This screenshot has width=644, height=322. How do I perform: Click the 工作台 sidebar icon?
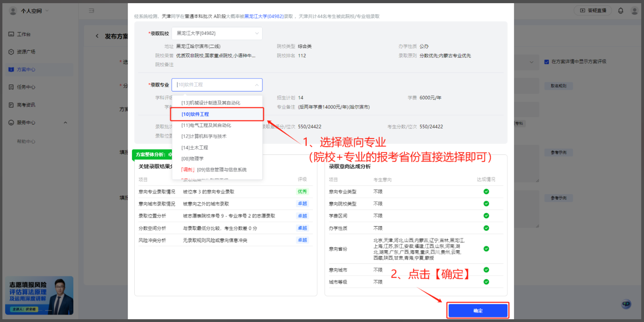11,34
